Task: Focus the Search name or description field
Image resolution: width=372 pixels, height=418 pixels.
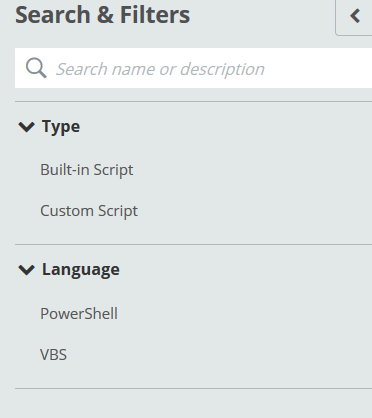Action: 193,68
